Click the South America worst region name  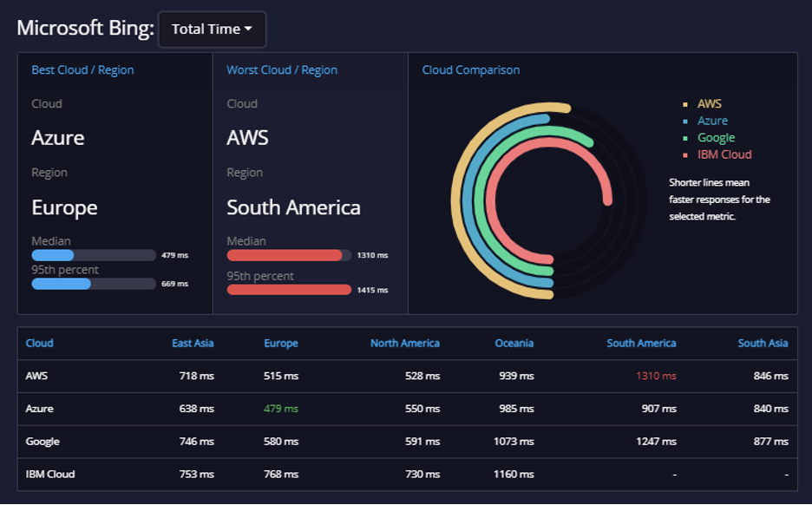(x=293, y=207)
